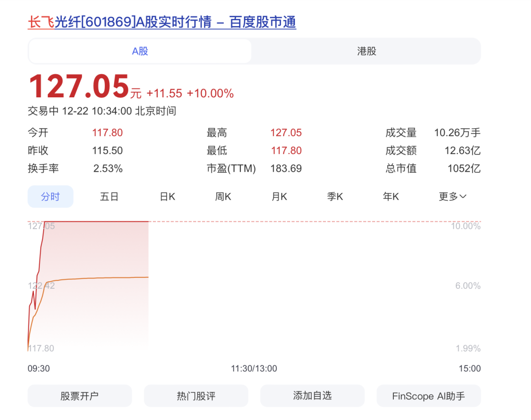The height and width of the screenshot is (420, 531).
Task: Click the 成交额 value 12.63亿
Action: pyautogui.click(x=463, y=150)
